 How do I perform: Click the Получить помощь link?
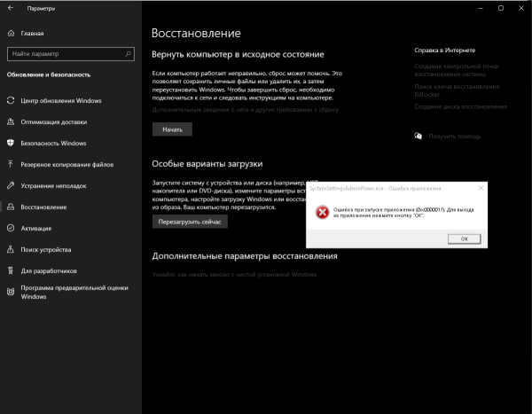click(454, 136)
